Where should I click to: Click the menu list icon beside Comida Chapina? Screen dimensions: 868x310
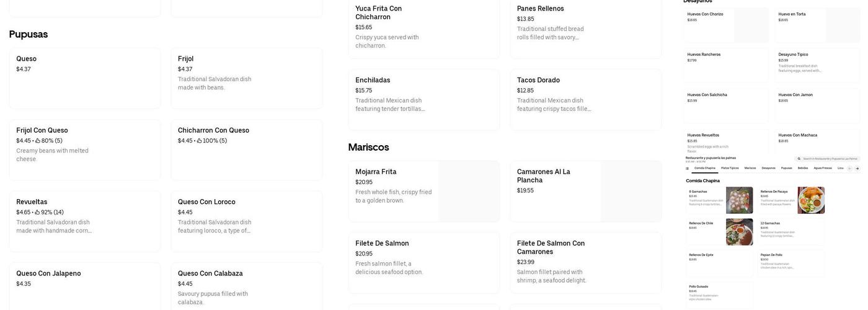[687, 168]
